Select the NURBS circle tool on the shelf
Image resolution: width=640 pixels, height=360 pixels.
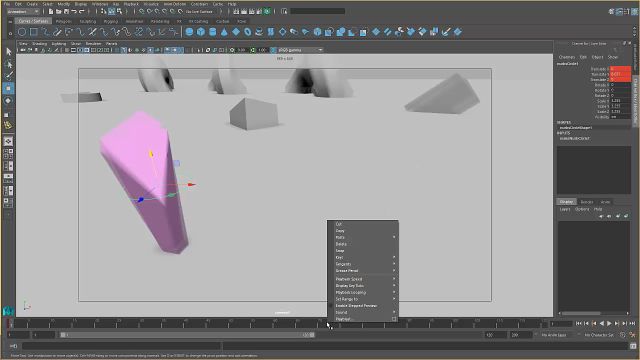(22, 32)
